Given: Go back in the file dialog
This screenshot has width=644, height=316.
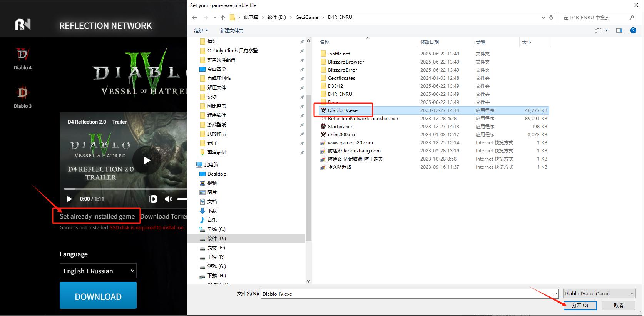Looking at the screenshot, I should 194,17.
